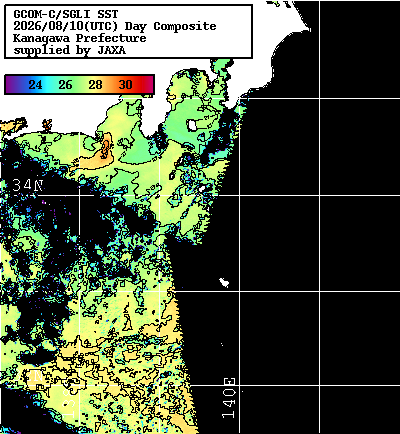
Task: Click the 34N latitude label
Action: pos(28,185)
